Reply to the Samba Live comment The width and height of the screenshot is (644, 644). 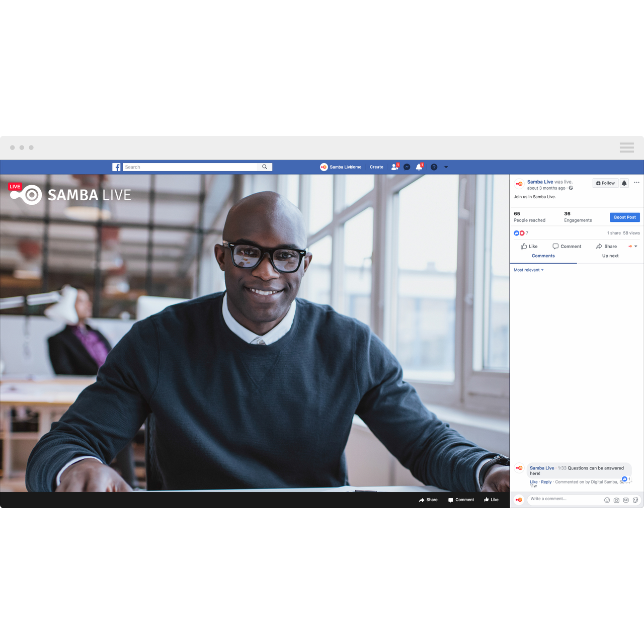click(546, 482)
